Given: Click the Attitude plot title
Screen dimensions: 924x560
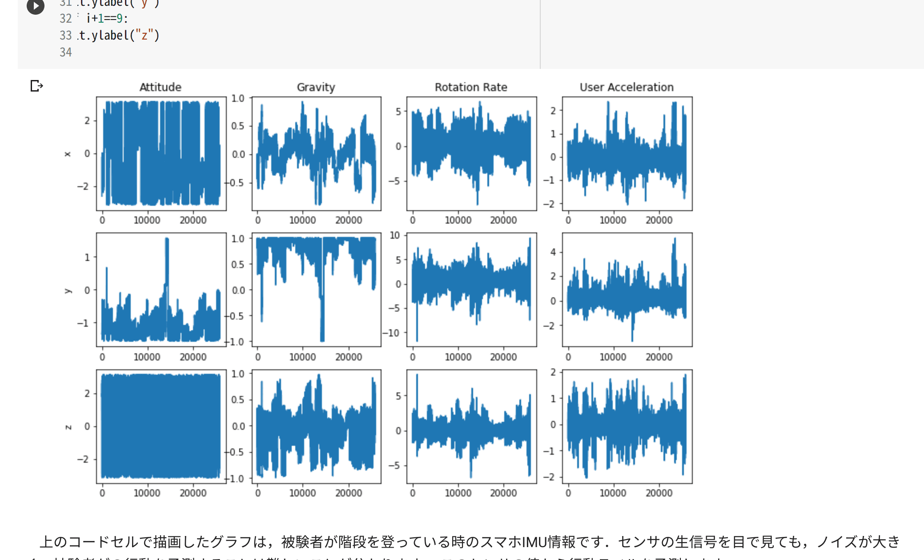Looking at the screenshot, I should click(x=160, y=87).
